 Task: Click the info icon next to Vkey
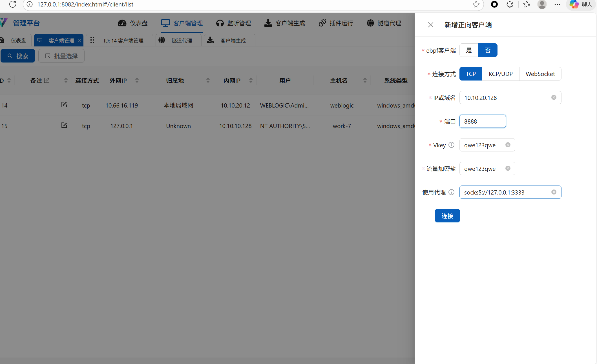tap(451, 145)
